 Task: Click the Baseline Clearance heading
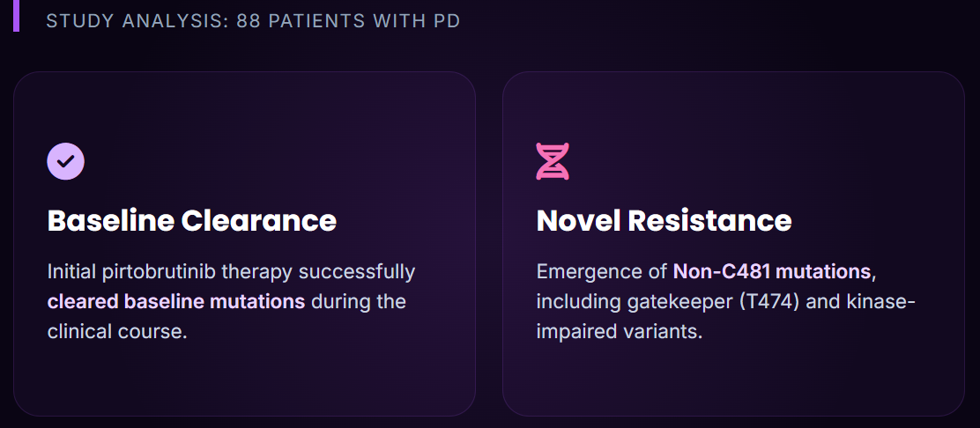191,220
